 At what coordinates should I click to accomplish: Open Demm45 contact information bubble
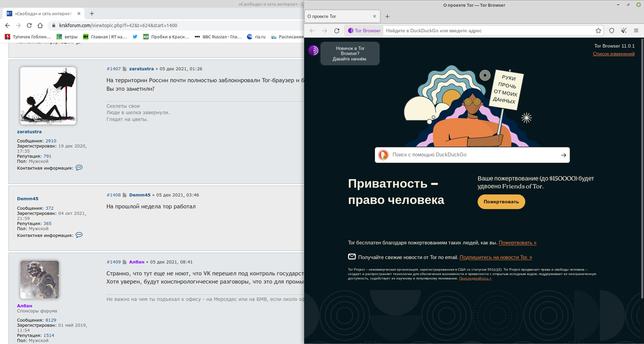(79, 235)
